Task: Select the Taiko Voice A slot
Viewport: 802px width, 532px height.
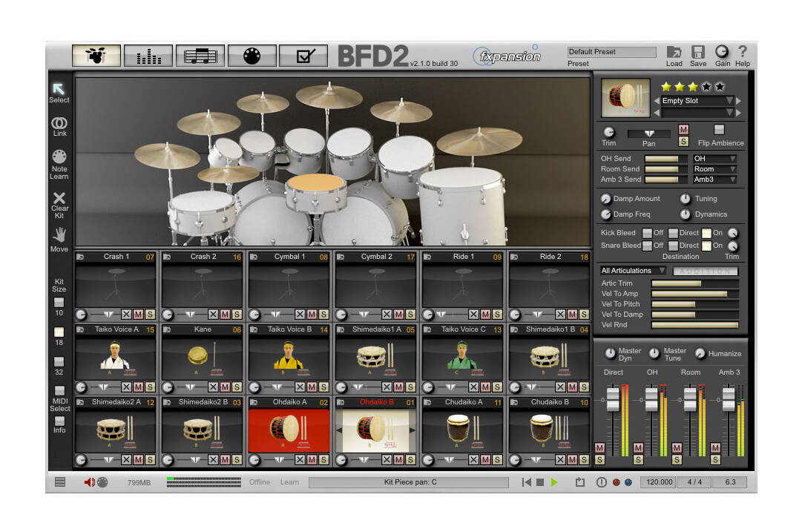Action: pyautogui.click(x=116, y=358)
